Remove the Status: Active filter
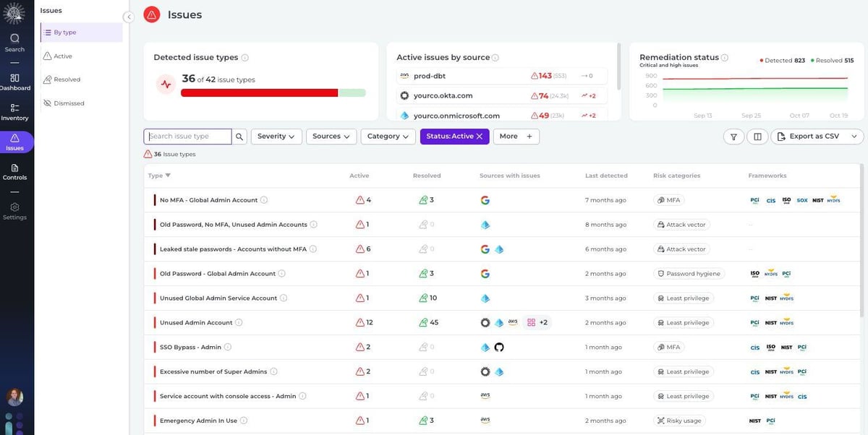Image resolution: width=868 pixels, height=435 pixels. 479,136
